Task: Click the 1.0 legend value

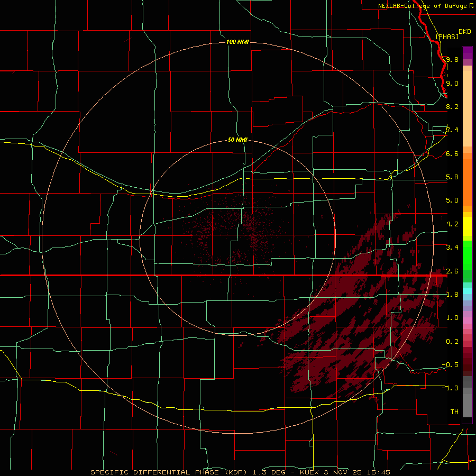Action: (x=452, y=318)
